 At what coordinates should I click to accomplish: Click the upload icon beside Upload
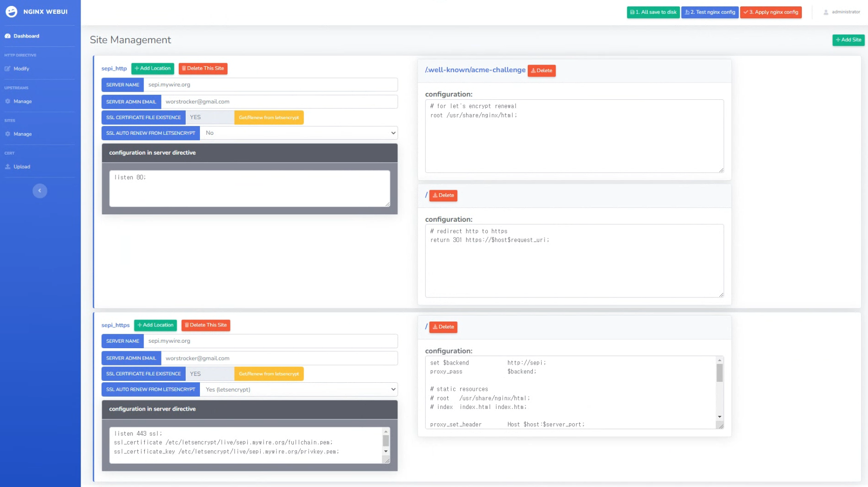7,166
